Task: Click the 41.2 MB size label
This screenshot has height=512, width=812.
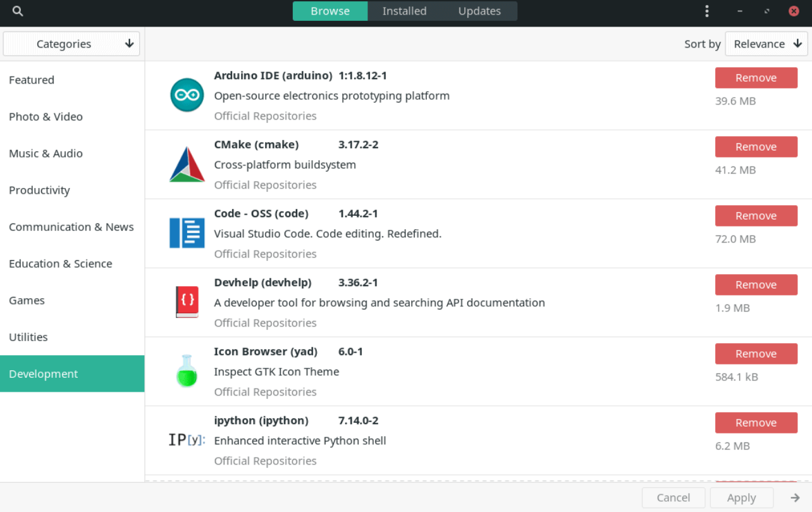Action: coord(735,170)
